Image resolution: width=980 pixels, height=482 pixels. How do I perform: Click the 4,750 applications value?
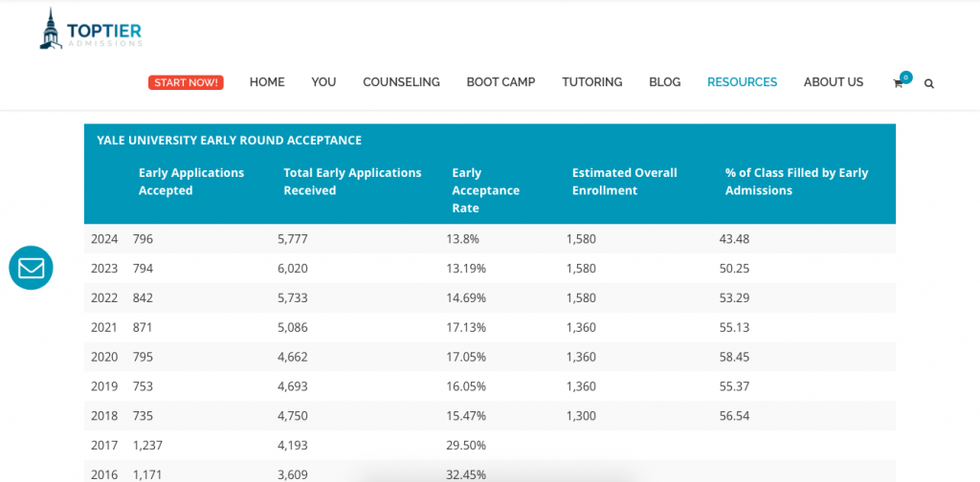(x=293, y=416)
